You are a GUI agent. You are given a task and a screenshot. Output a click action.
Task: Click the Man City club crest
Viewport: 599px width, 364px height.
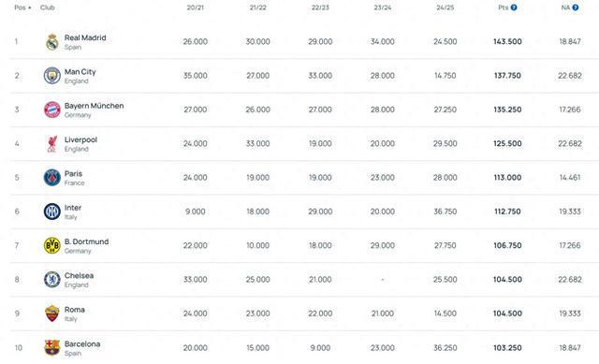click(52, 76)
